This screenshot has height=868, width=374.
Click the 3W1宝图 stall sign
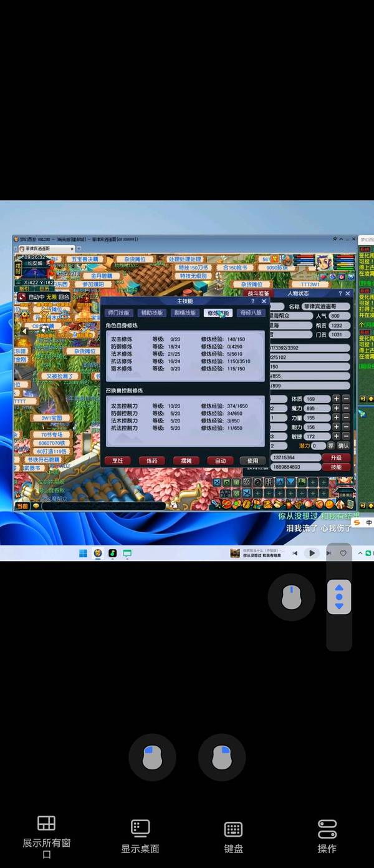click(x=51, y=418)
